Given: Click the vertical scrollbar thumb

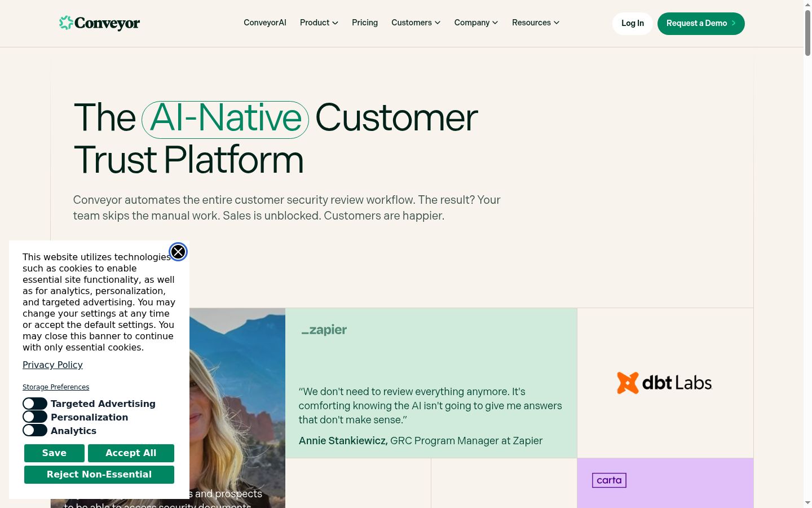Looking at the screenshot, I should (x=807, y=32).
